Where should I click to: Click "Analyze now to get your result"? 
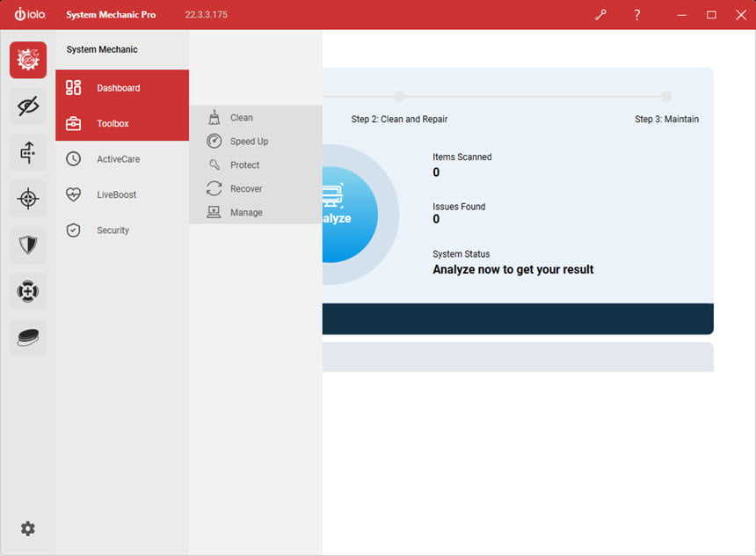513,269
